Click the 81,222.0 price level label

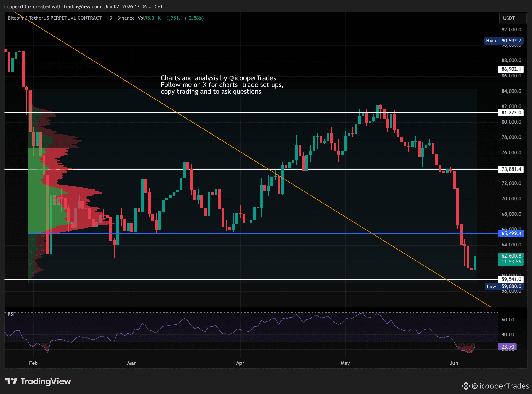click(511, 113)
